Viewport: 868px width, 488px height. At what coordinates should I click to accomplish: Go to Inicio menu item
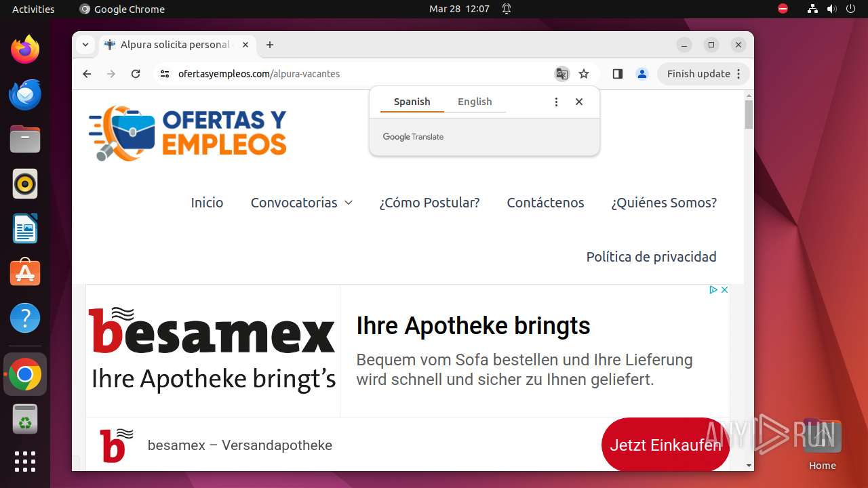tap(207, 203)
